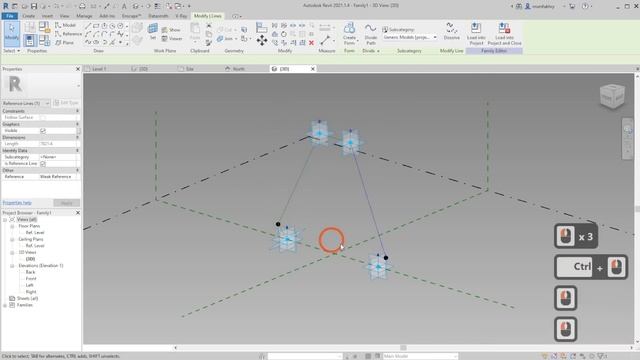Select the Back elevation in browser
Image resolution: width=640 pixels, height=360 pixels.
click(30, 272)
